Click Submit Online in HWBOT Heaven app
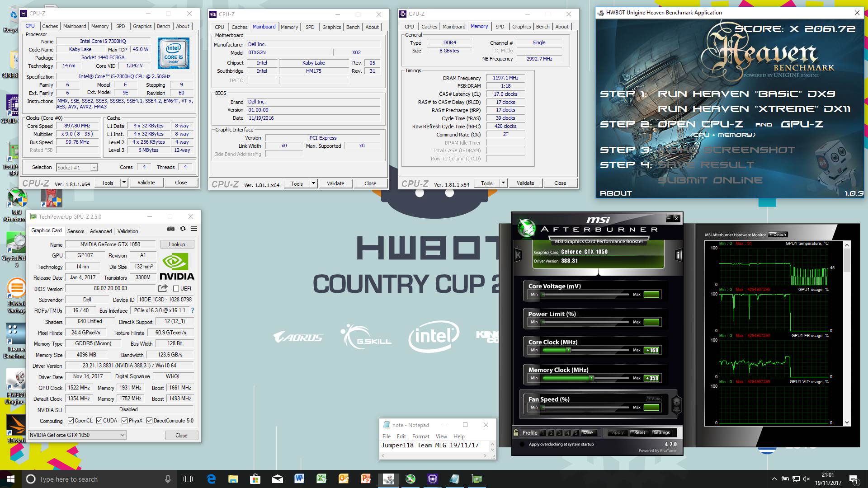Viewport: 868px width, 488px height. click(710, 180)
